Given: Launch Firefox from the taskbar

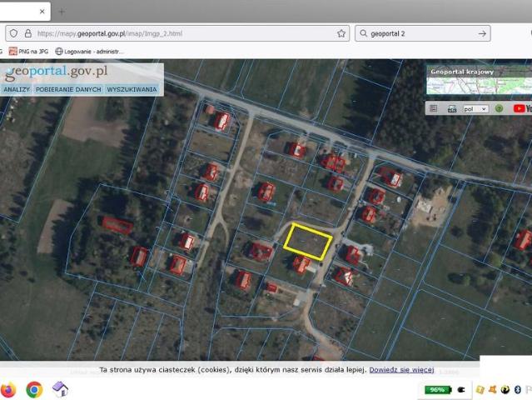Looking at the screenshot, I should coord(9,389).
